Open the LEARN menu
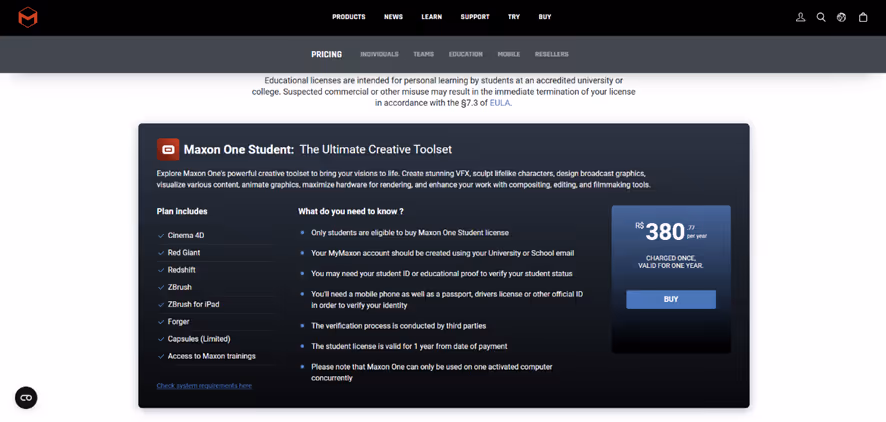The image size is (886, 422). click(x=432, y=17)
